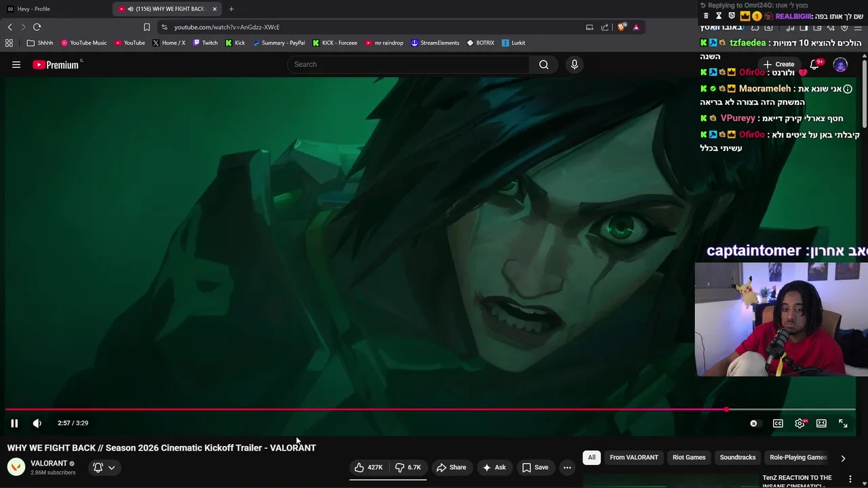The width and height of the screenshot is (868, 488).
Task: Save the video to a playlist
Action: pyautogui.click(x=534, y=467)
